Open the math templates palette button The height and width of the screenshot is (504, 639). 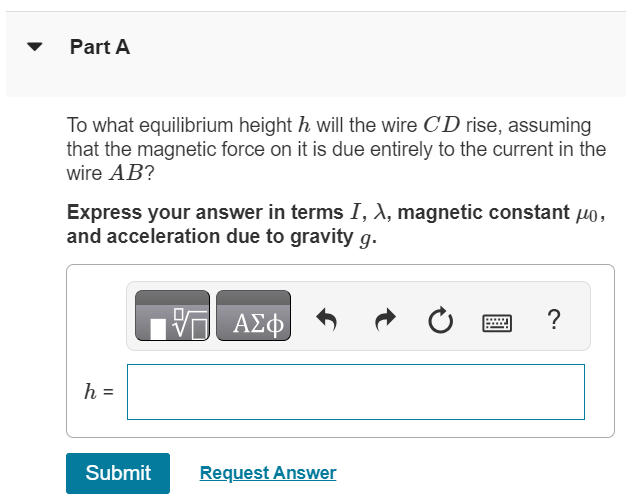click(x=172, y=315)
